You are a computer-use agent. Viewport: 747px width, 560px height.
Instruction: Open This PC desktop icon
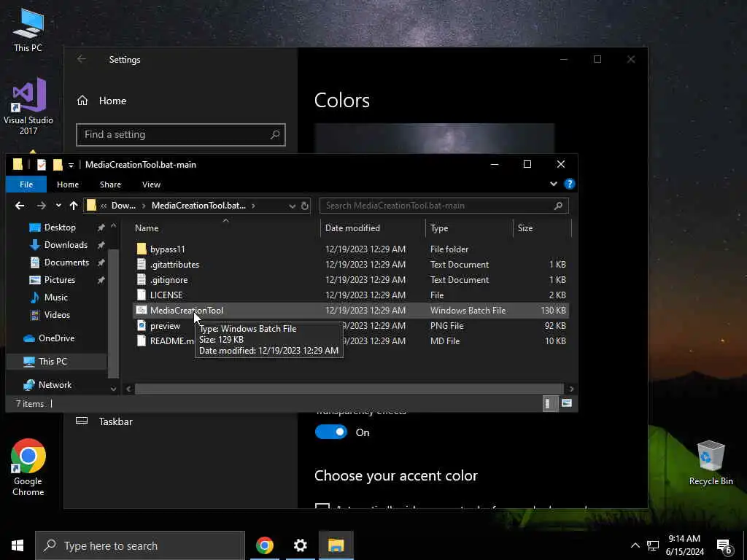[x=28, y=29]
